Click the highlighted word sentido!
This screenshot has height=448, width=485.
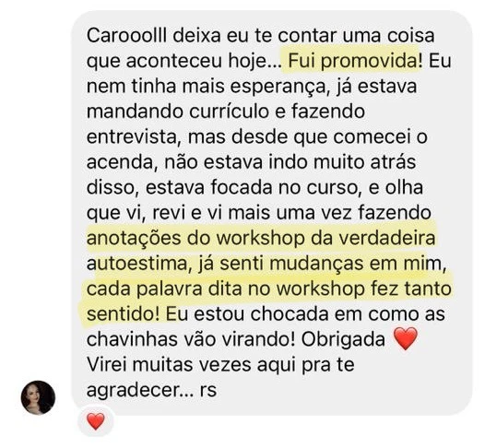point(124,314)
